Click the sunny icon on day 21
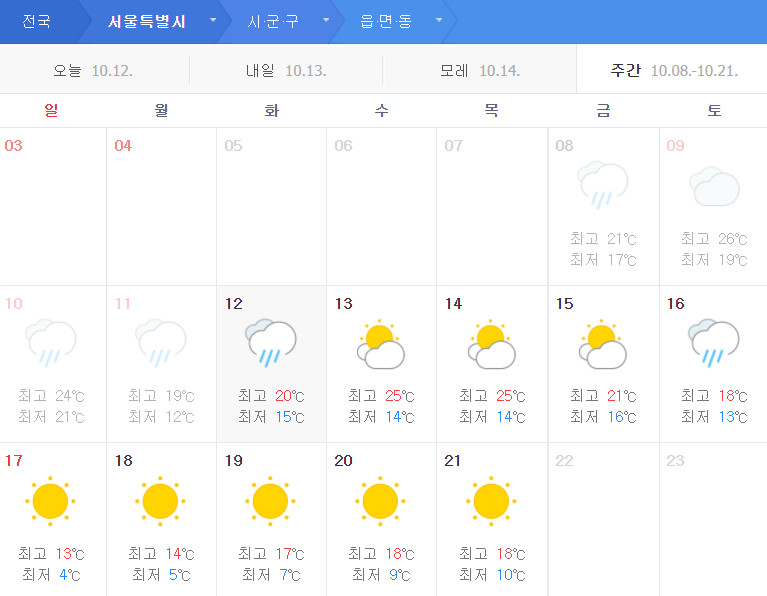The image size is (767, 596). coord(491,500)
